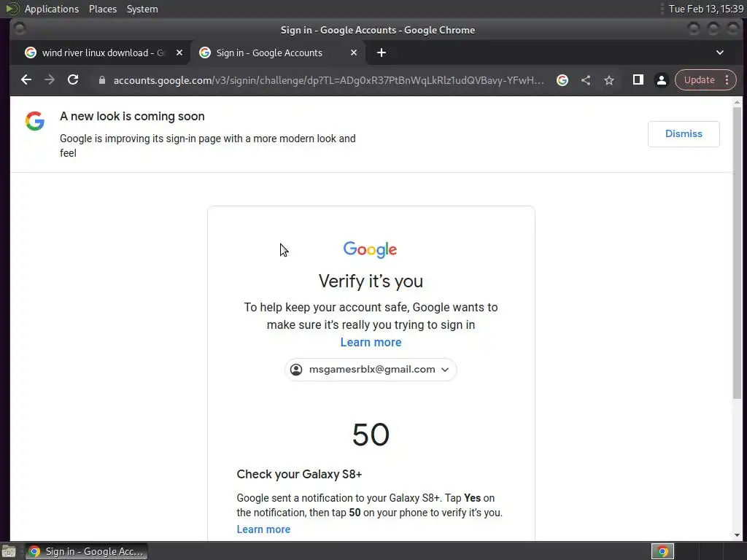Go back to the previous page
The height and width of the screenshot is (560, 747).
(26, 80)
